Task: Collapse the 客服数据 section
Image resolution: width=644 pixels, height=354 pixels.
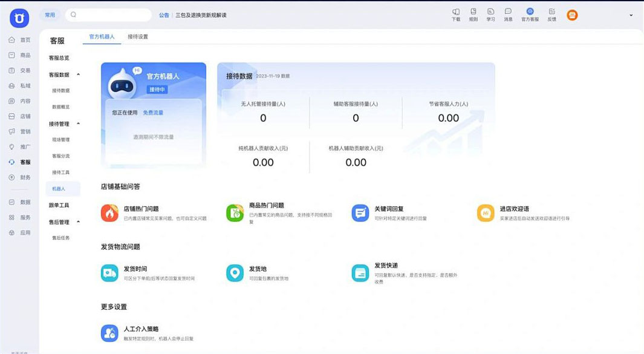Action: tap(79, 75)
